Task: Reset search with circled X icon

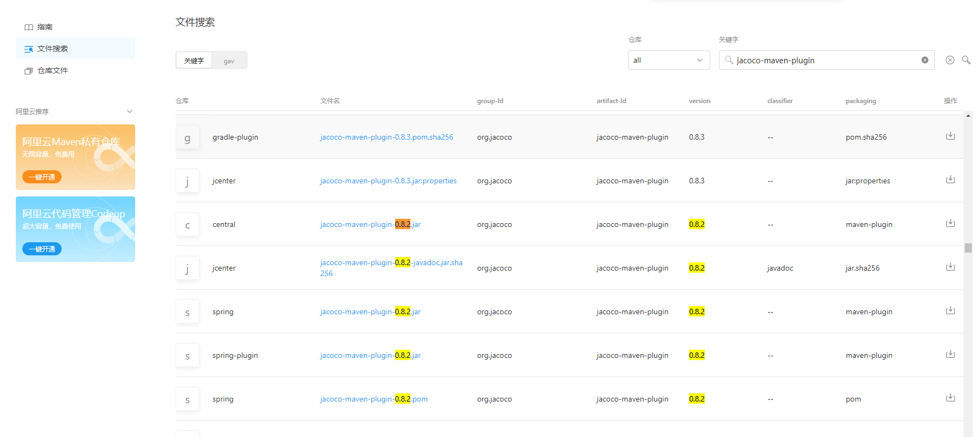Action: tap(950, 60)
